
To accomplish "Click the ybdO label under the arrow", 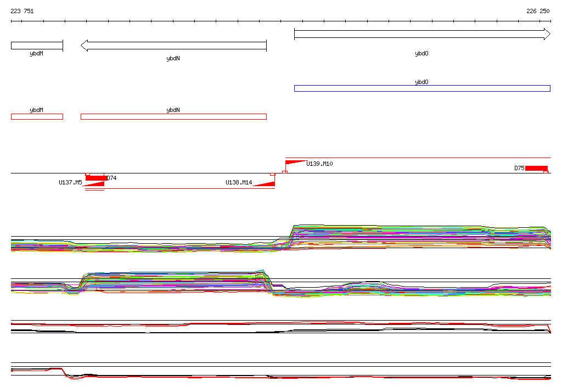I will click(x=422, y=53).
